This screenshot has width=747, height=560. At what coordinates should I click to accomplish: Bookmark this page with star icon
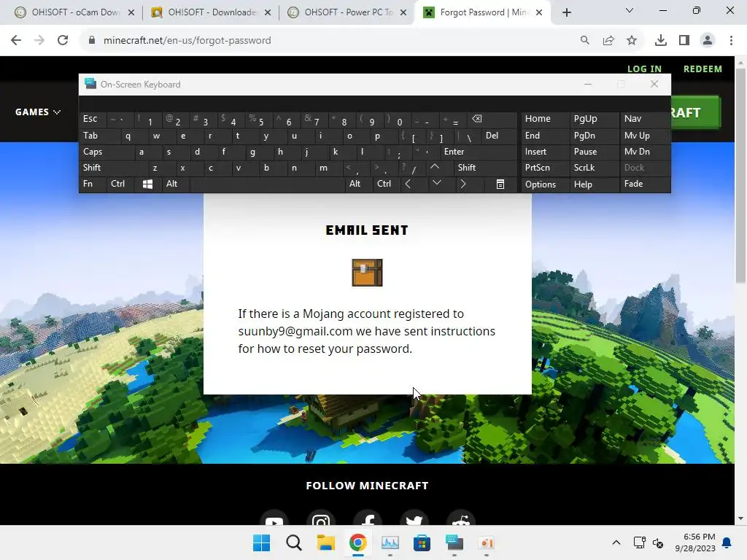632,41
